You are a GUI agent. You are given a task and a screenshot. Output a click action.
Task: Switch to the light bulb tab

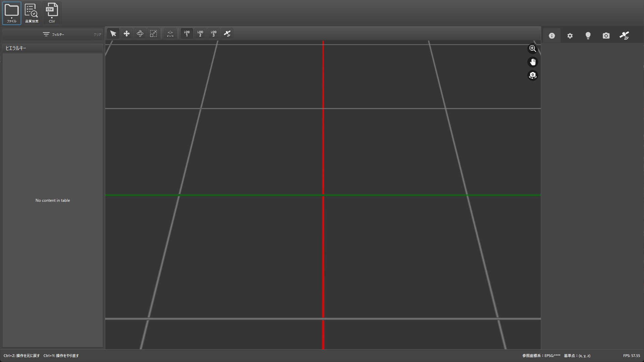point(588,36)
